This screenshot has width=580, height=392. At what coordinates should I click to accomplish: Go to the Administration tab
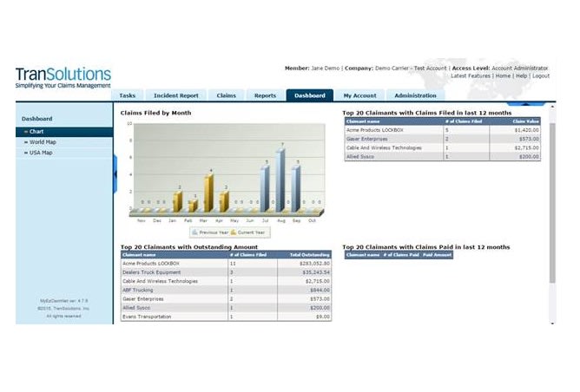point(415,95)
